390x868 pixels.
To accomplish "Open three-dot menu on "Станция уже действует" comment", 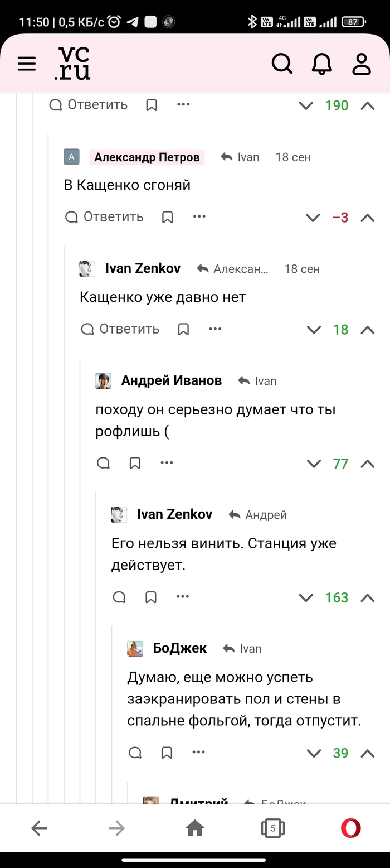I will pos(183,597).
